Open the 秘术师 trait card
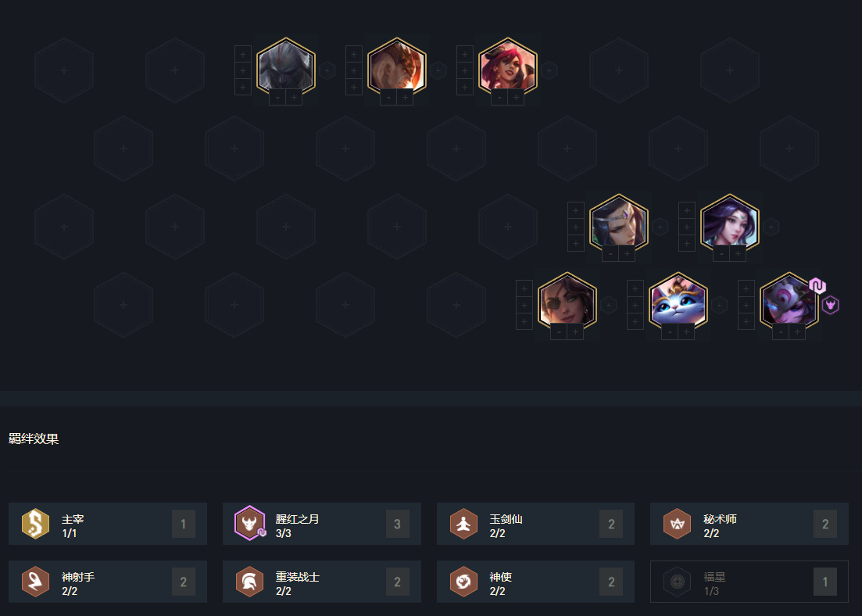Screen dimensions: 862x616 749,524
